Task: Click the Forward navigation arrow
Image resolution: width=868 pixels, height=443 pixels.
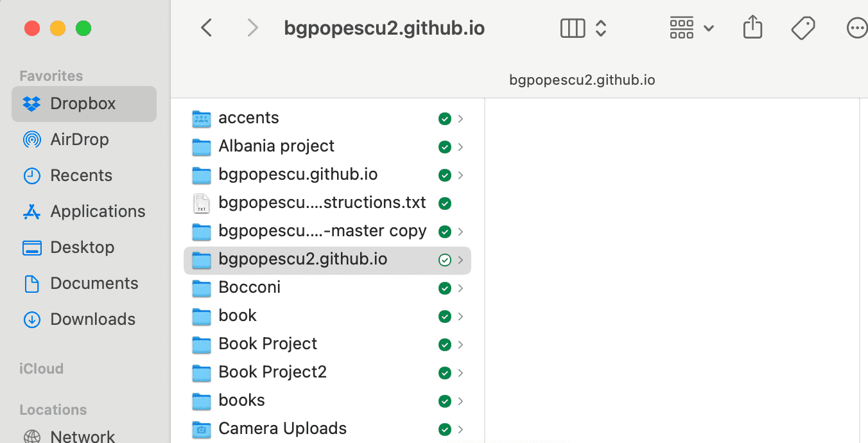Action: (x=252, y=28)
